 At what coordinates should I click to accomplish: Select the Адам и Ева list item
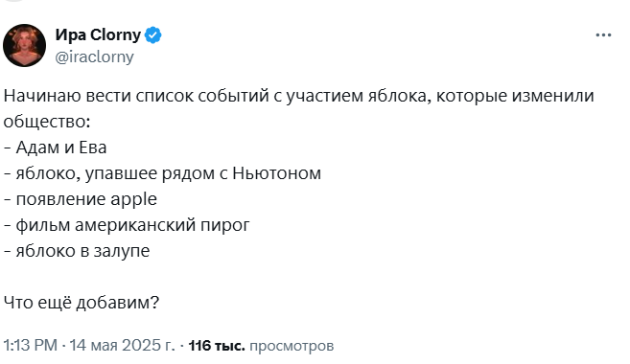(56, 148)
